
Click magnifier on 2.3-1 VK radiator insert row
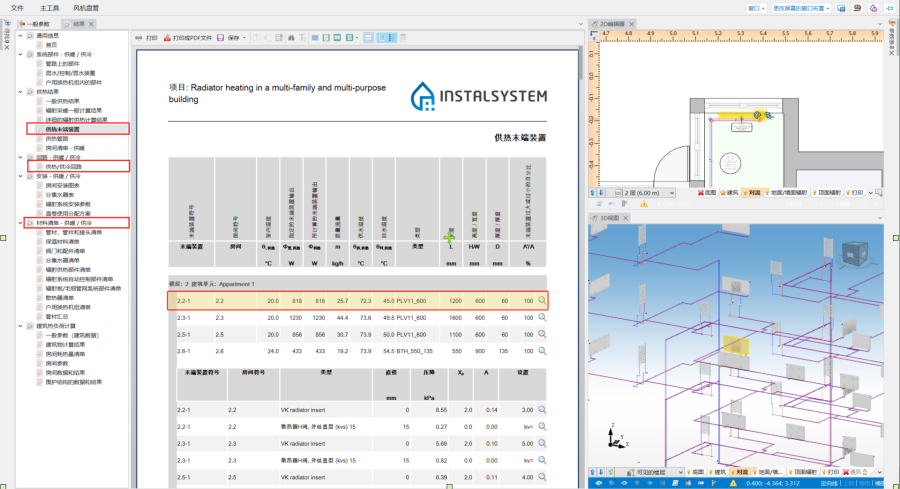(x=542, y=443)
